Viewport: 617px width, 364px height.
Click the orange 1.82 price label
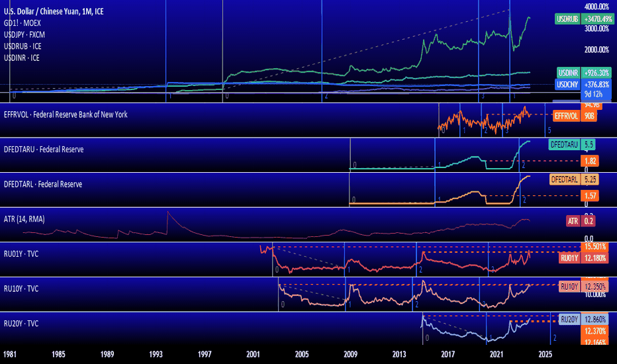589,161
